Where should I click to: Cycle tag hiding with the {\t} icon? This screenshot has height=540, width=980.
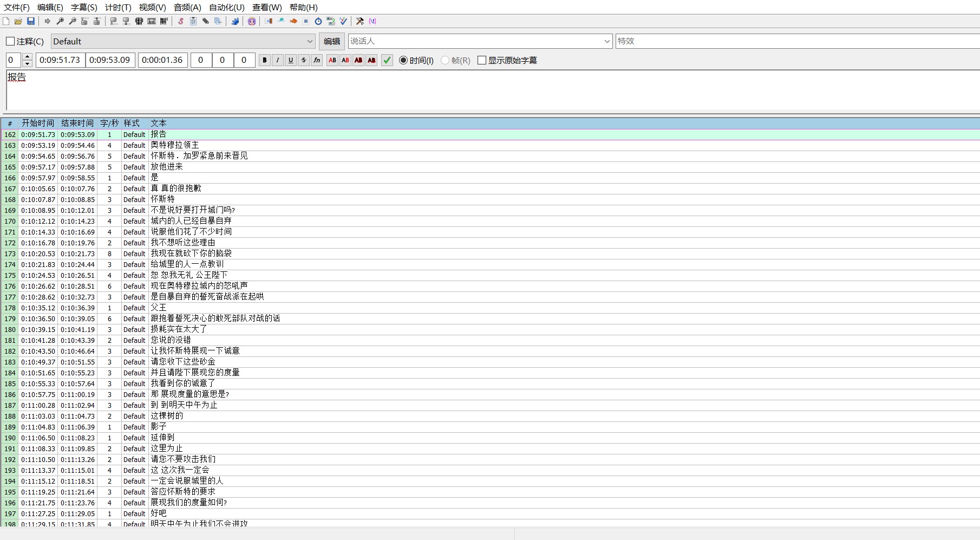(373, 21)
